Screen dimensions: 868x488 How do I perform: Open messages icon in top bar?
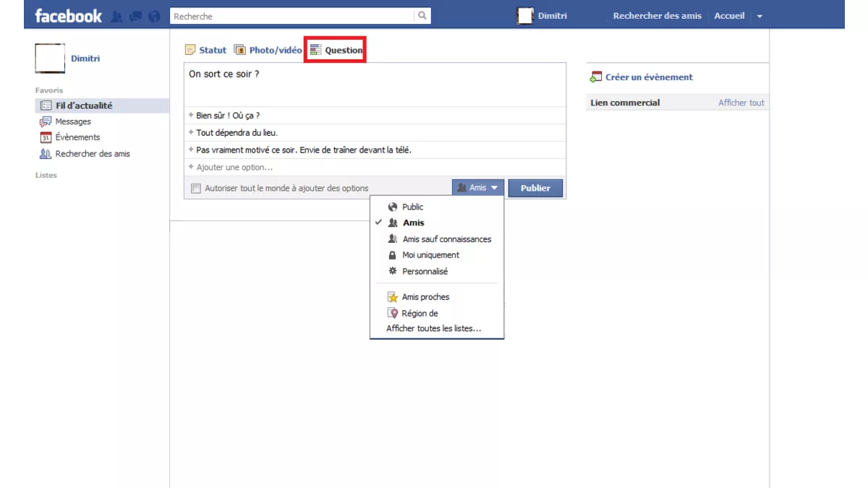135,16
